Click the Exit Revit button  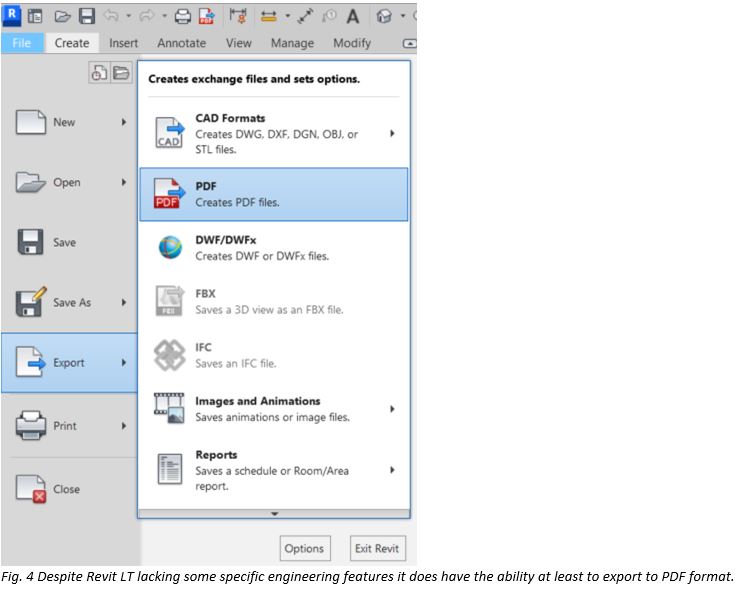click(377, 548)
